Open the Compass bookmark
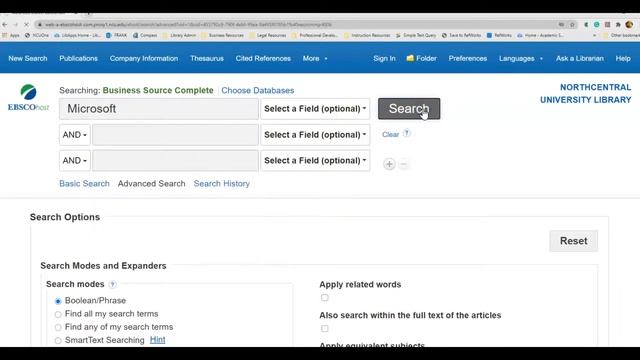The height and width of the screenshot is (360, 640). click(145, 36)
